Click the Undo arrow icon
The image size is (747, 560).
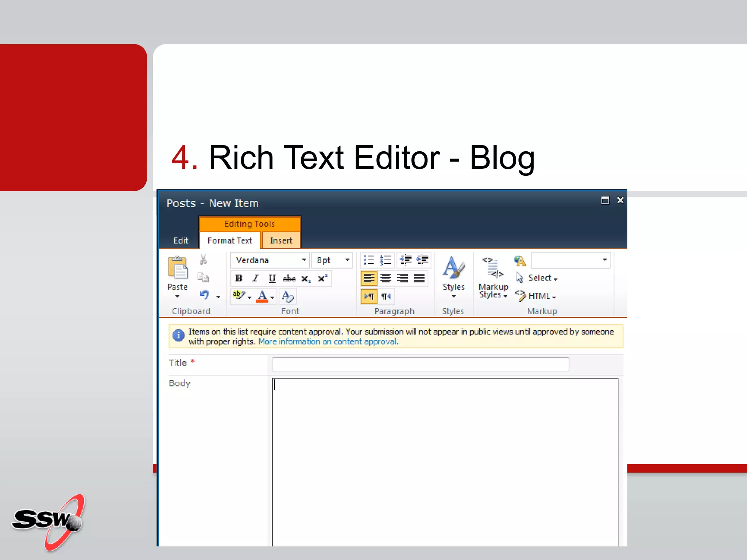click(x=205, y=295)
